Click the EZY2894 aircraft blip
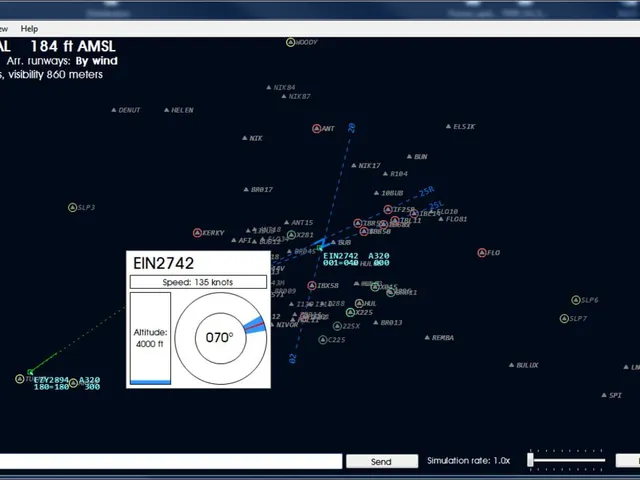 click(30, 372)
